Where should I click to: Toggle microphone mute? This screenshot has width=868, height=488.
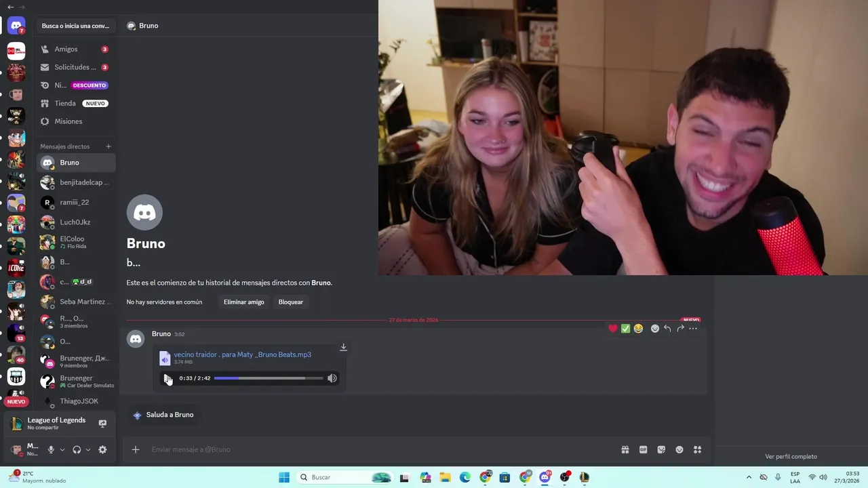pos(51,449)
